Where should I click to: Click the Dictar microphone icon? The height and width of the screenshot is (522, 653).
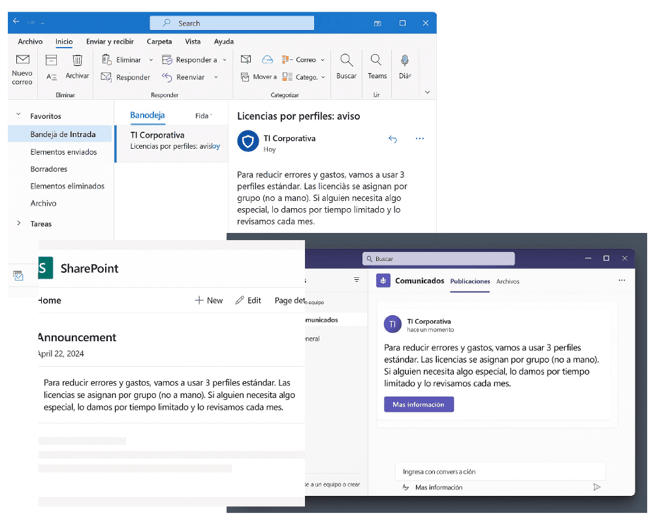pyautogui.click(x=405, y=61)
